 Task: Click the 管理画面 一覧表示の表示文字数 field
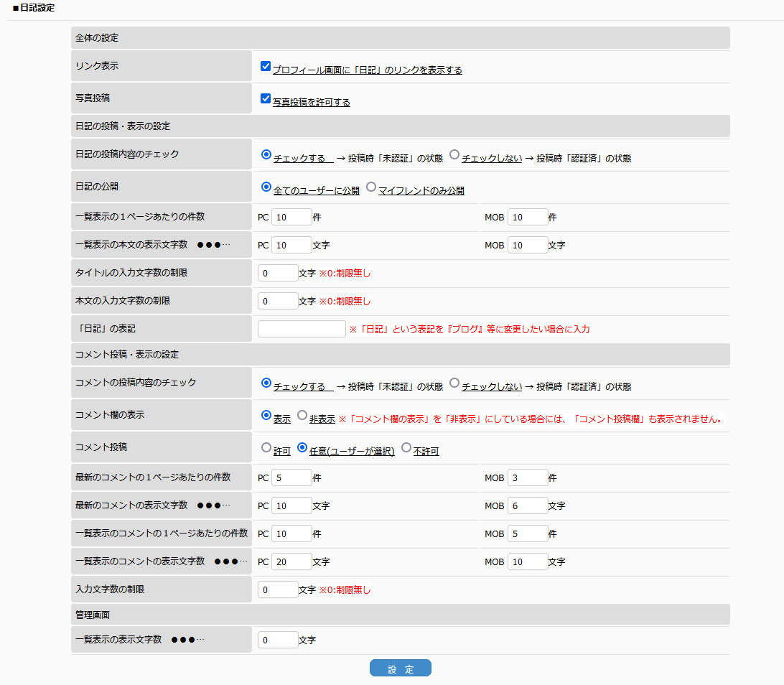click(x=277, y=640)
